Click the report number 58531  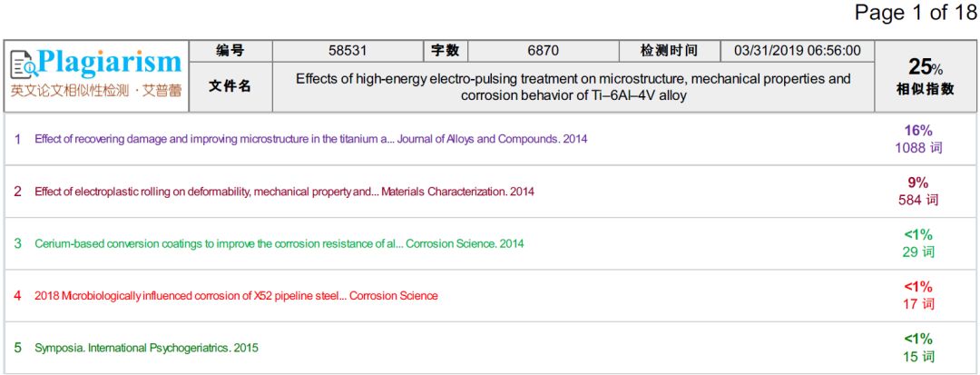coord(348,51)
